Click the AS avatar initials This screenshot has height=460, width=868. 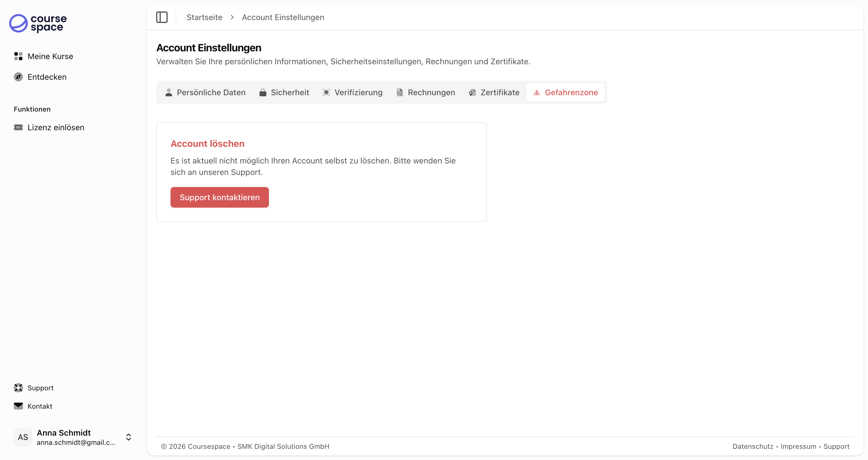click(x=23, y=437)
